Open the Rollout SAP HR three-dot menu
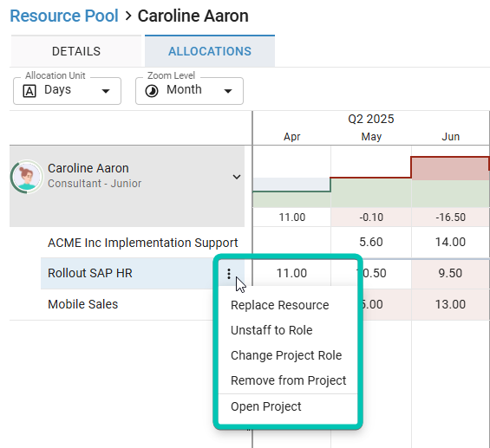This screenshot has height=448, width=490. (x=229, y=274)
